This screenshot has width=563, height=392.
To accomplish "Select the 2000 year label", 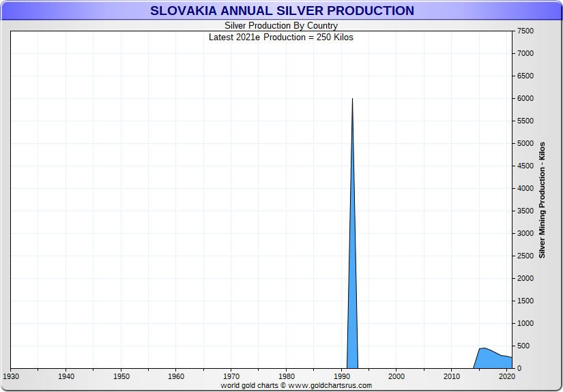I will coord(396,376).
